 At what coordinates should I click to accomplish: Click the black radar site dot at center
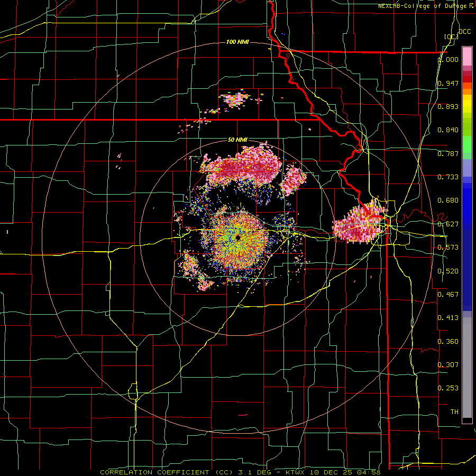(x=238, y=237)
